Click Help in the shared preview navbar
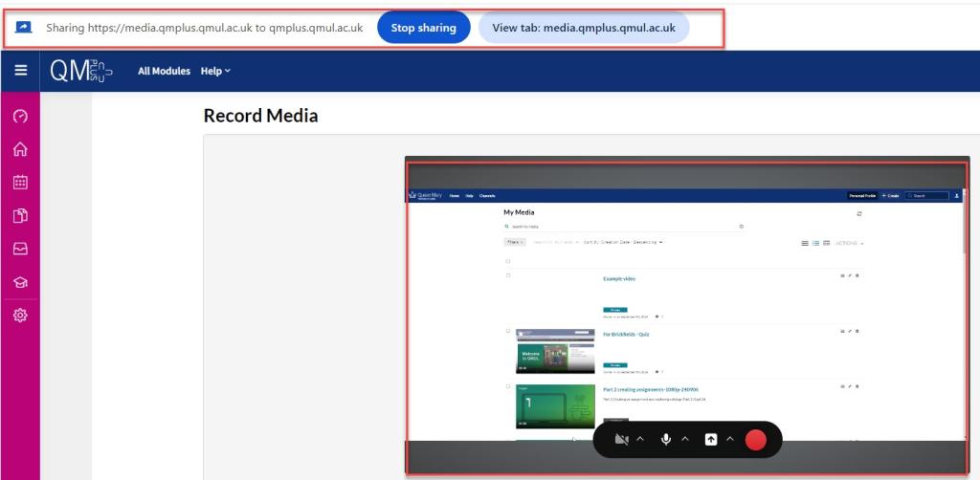The width and height of the screenshot is (980, 480). coord(469,196)
